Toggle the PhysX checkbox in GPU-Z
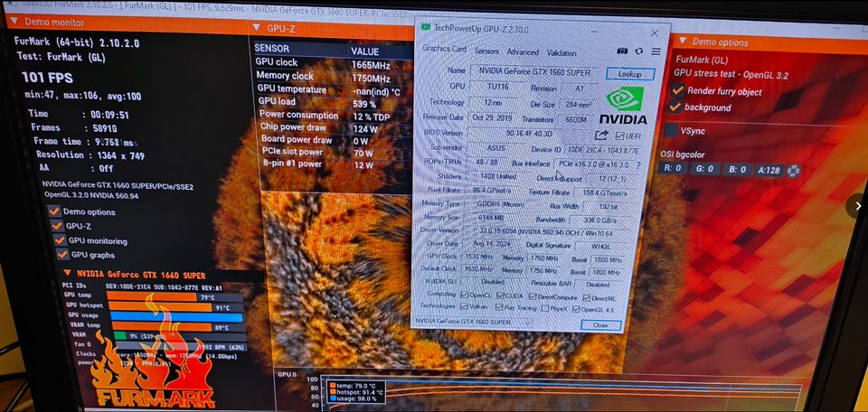868x412 pixels. pyautogui.click(x=545, y=308)
